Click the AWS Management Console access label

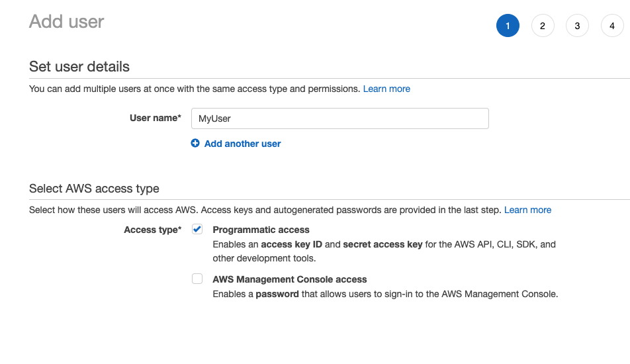[x=290, y=279]
